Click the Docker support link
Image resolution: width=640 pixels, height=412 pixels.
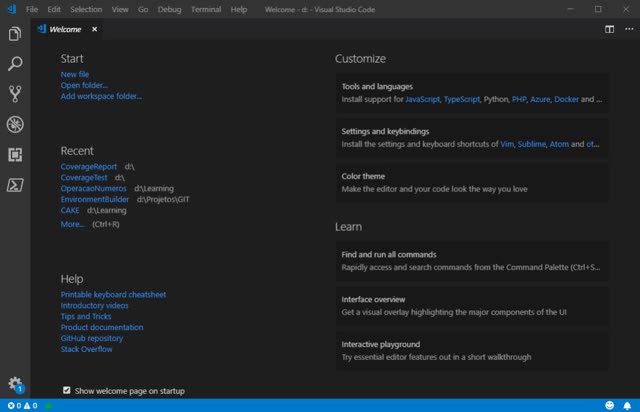566,99
